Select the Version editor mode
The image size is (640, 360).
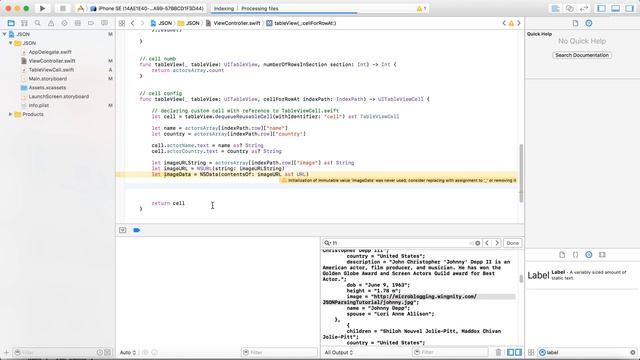click(x=584, y=8)
